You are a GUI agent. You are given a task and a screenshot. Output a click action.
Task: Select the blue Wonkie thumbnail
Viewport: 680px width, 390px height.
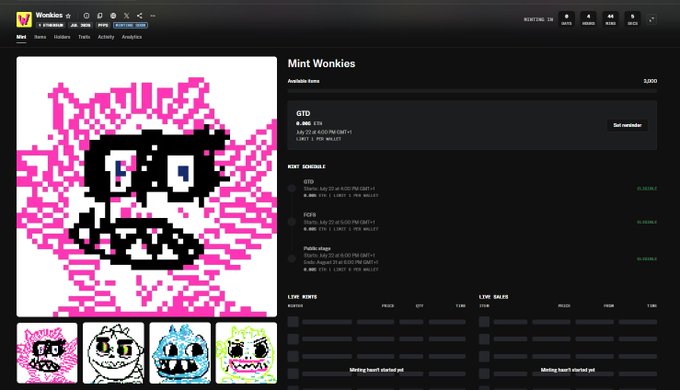(180, 353)
